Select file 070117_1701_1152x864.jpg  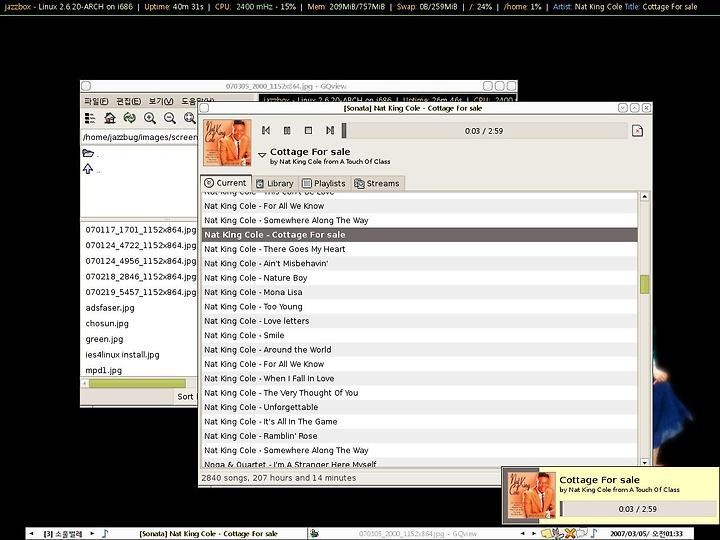click(x=141, y=230)
